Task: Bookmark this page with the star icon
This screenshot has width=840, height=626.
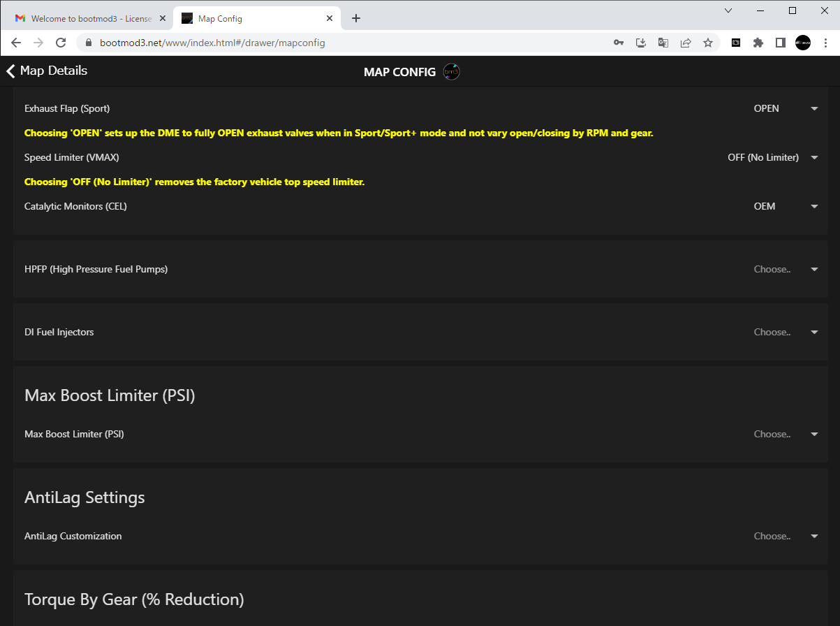Action: (708, 43)
